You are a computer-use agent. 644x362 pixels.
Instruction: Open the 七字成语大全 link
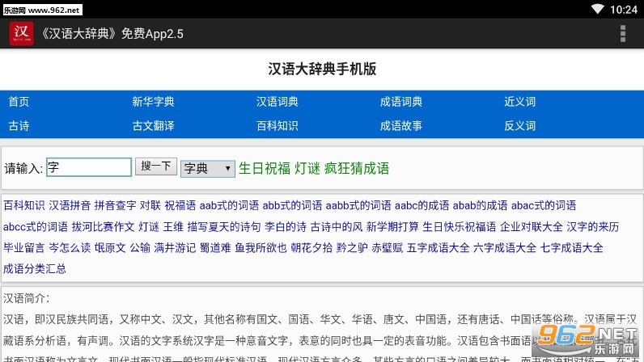point(572,247)
